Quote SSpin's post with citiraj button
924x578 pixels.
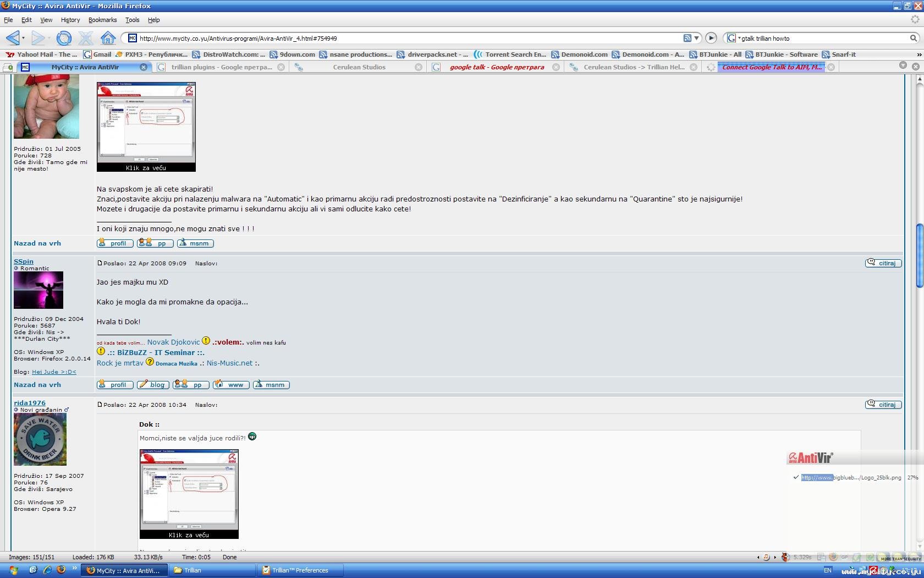click(883, 263)
